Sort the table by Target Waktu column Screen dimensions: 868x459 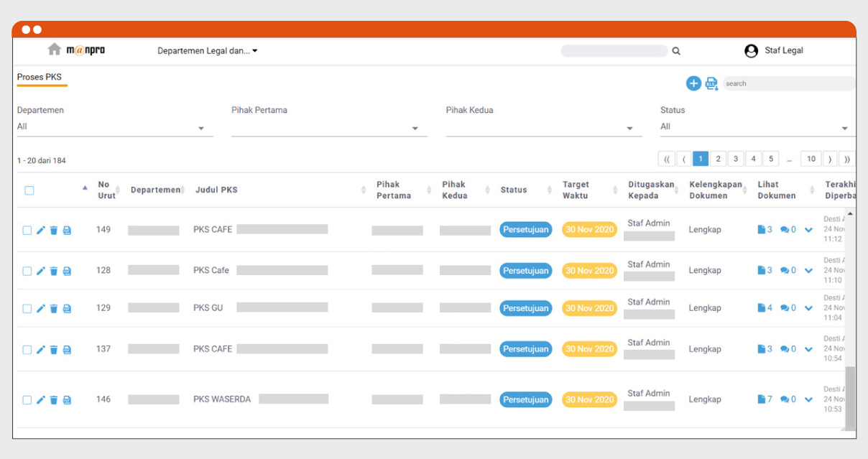tap(576, 190)
